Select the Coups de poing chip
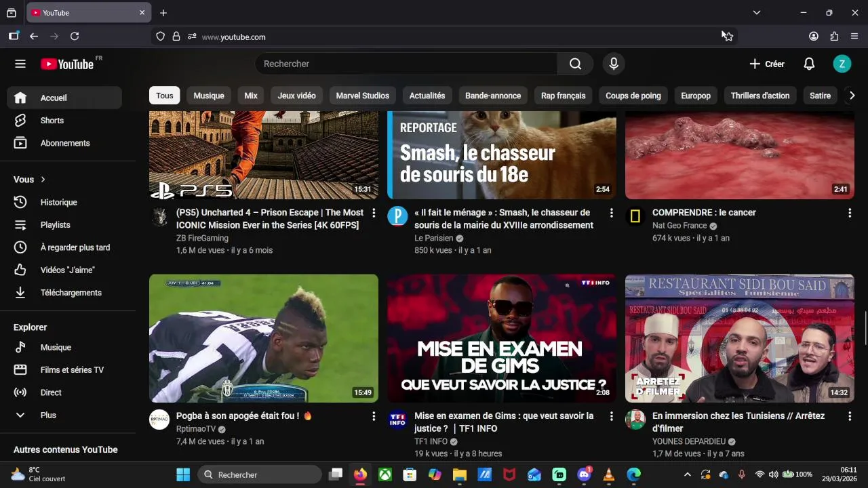Viewport: 868px width, 488px height. pyautogui.click(x=633, y=96)
